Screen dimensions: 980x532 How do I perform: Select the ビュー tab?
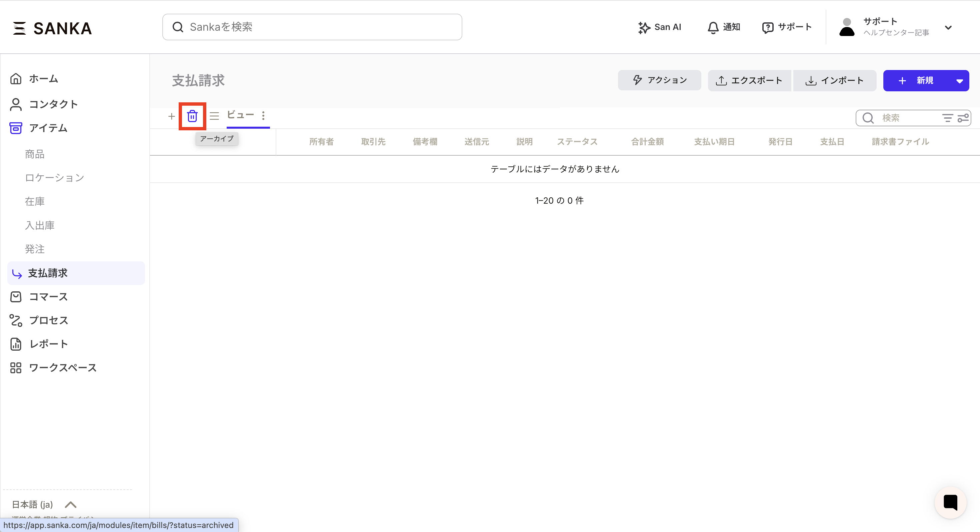[240, 115]
